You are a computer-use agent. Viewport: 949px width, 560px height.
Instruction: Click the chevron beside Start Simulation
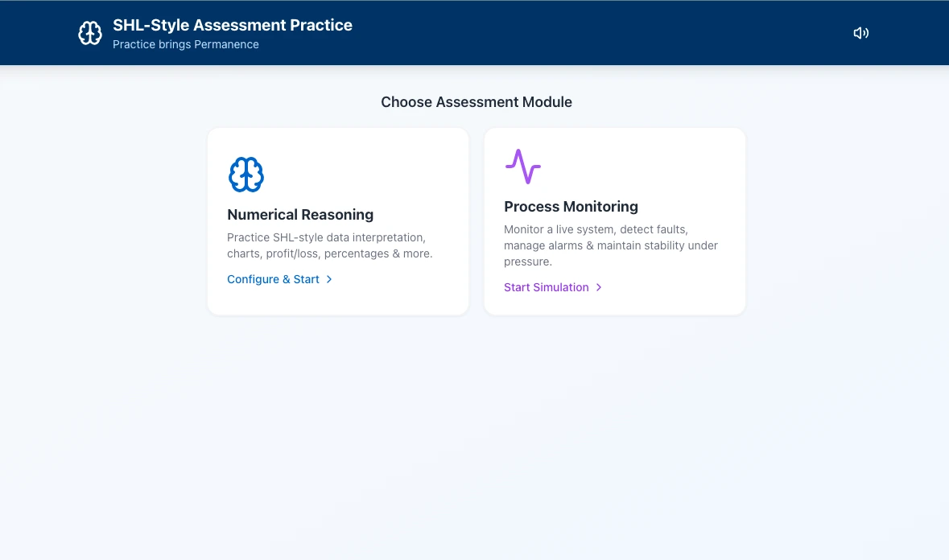[599, 287]
